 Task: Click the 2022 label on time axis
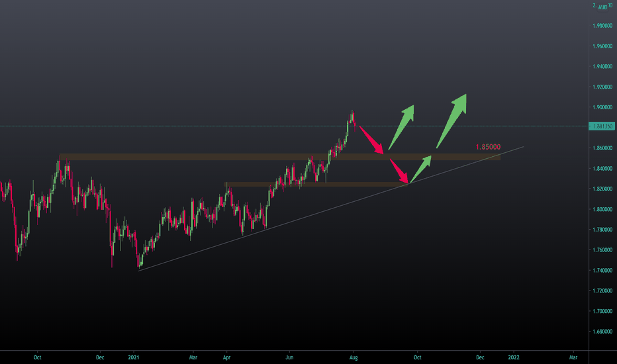(x=514, y=357)
